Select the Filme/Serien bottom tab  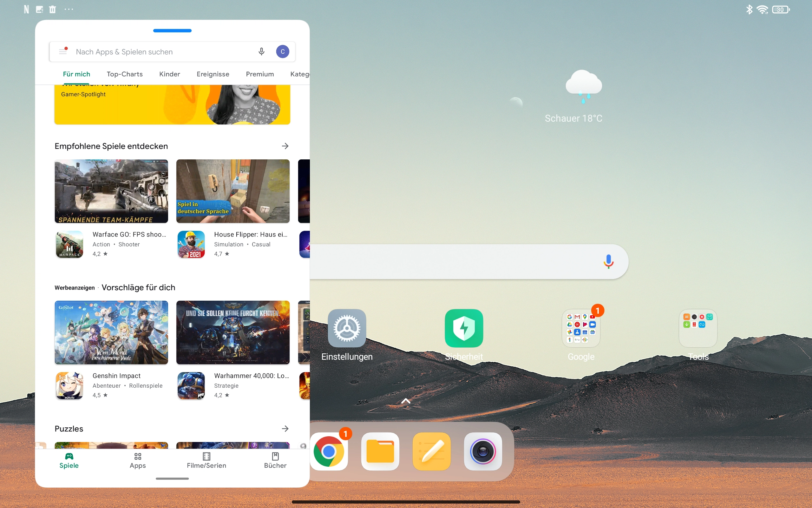(206, 461)
